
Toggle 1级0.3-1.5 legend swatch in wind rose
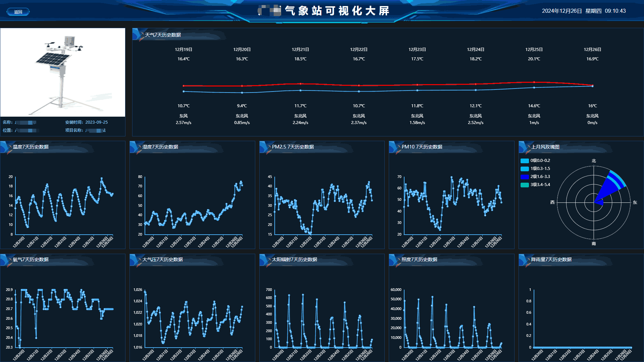[x=525, y=169]
